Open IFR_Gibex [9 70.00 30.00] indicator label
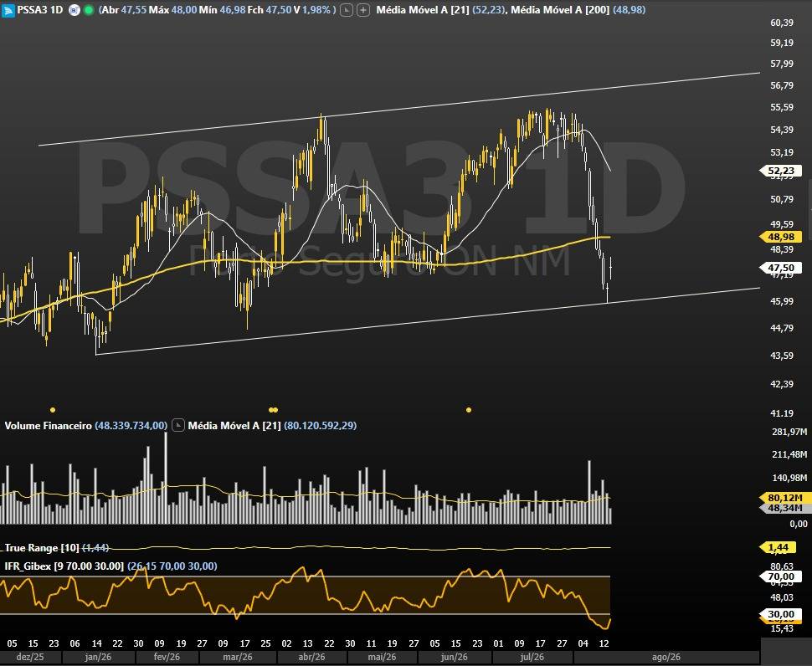Viewport: 812px width, 666px height. (64, 566)
